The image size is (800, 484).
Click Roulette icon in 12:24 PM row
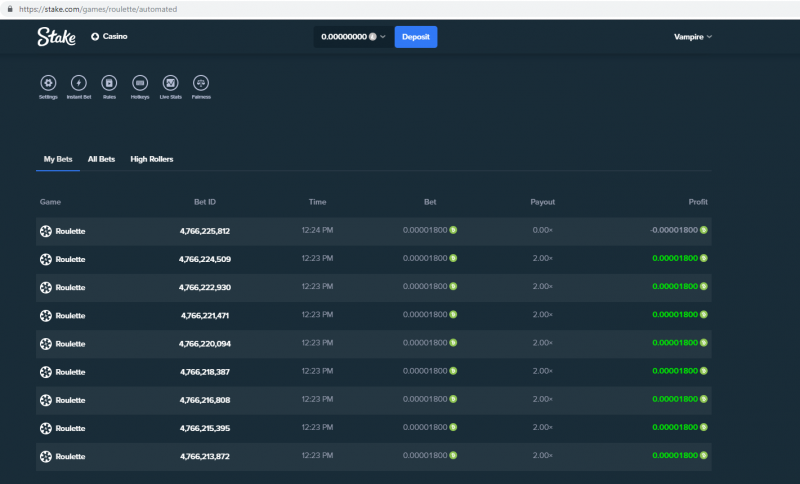tap(46, 231)
